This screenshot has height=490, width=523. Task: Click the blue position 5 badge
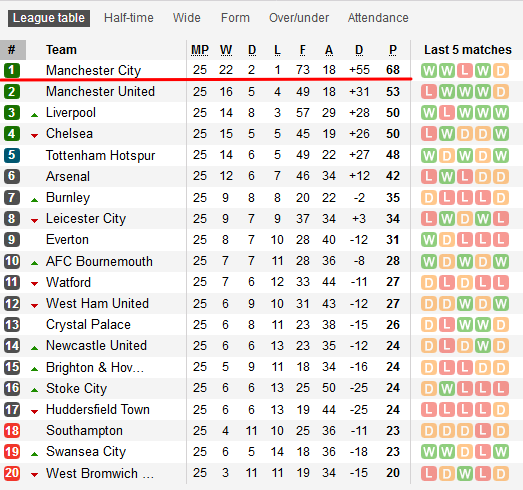[12, 155]
